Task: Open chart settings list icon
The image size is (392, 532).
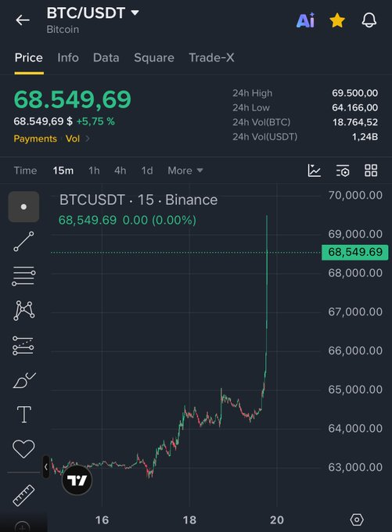Action: tap(343, 171)
